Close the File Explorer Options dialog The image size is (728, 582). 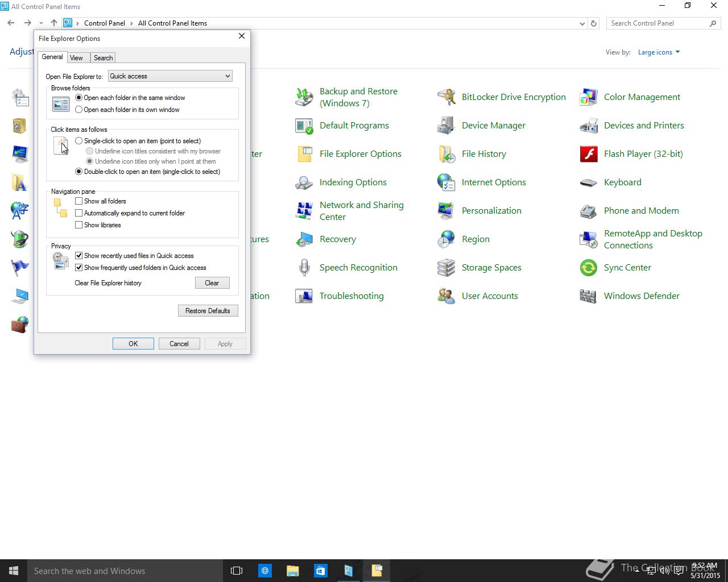(x=242, y=36)
